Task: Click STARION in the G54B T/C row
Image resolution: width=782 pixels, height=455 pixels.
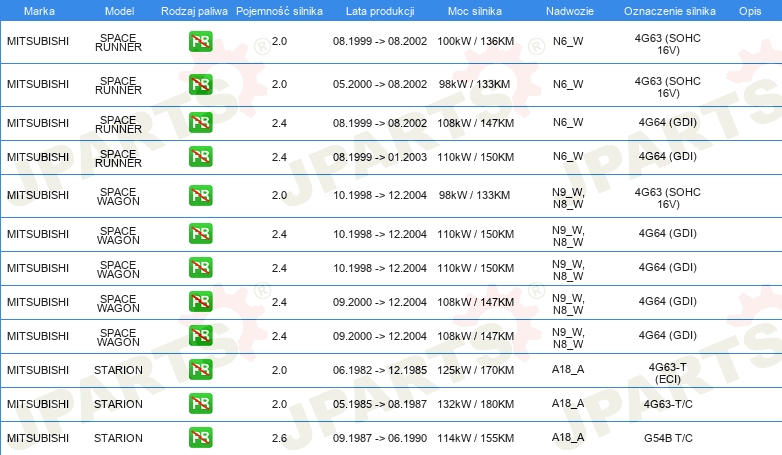Action: (x=118, y=438)
